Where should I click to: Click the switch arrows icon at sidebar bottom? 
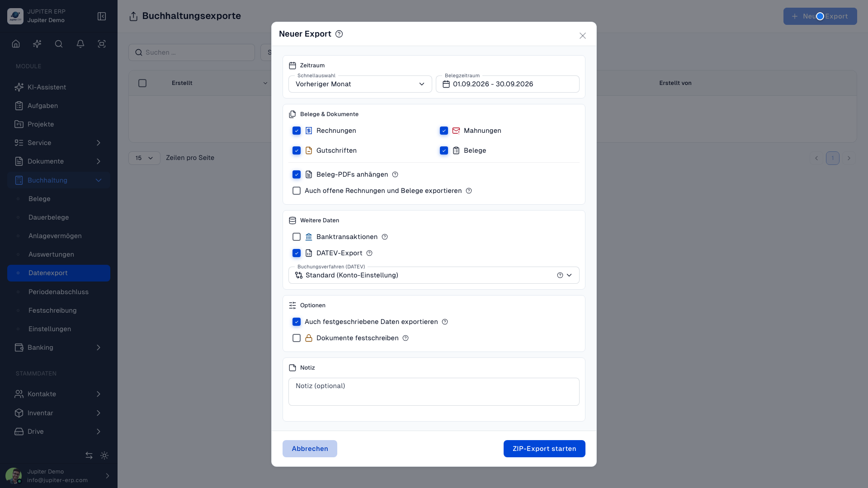coord(89,455)
